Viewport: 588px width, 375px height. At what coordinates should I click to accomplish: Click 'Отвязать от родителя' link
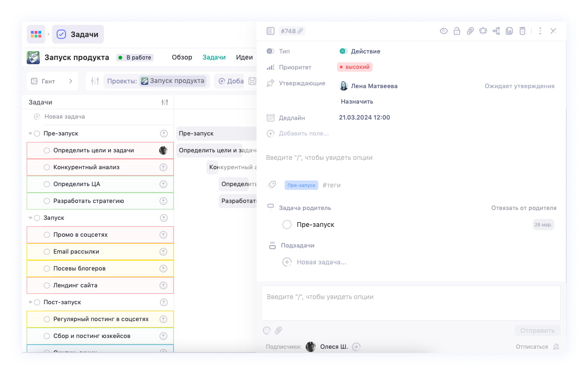(x=523, y=208)
